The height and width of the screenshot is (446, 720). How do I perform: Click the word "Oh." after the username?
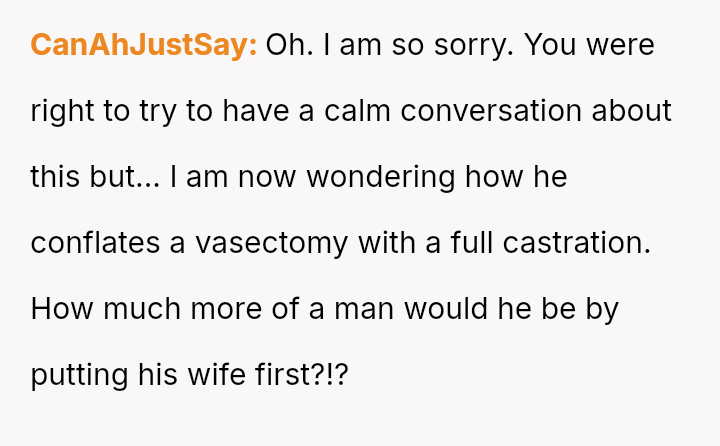[289, 45]
